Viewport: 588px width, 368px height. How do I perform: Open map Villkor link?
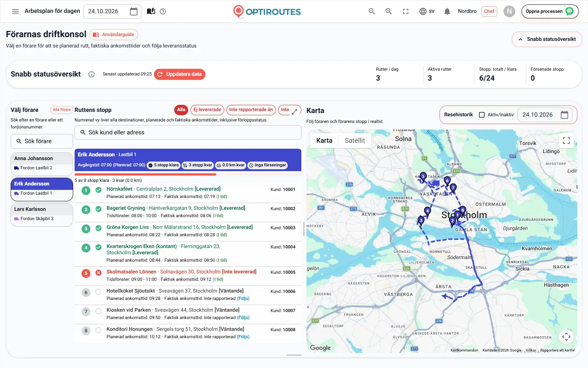pyautogui.click(x=531, y=350)
